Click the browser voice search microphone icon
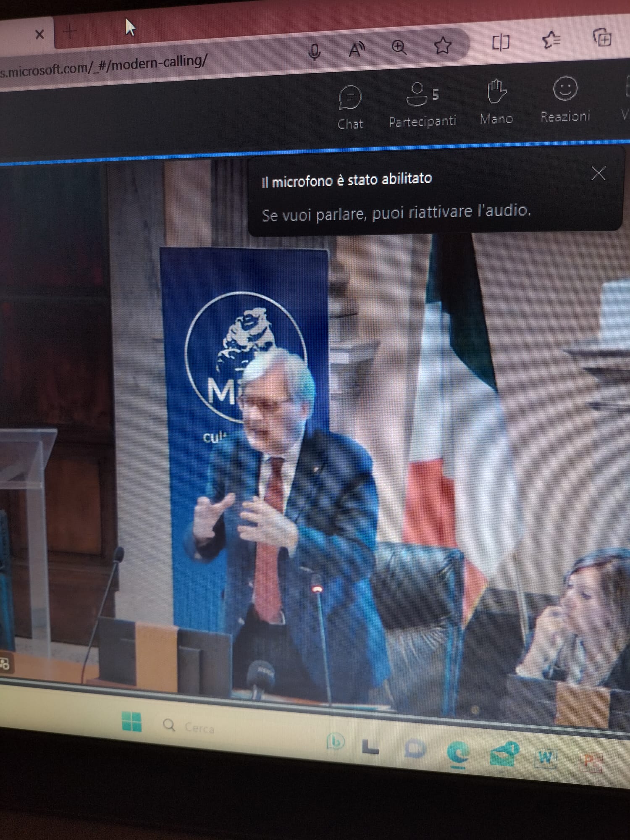The image size is (630, 840). coord(314,52)
